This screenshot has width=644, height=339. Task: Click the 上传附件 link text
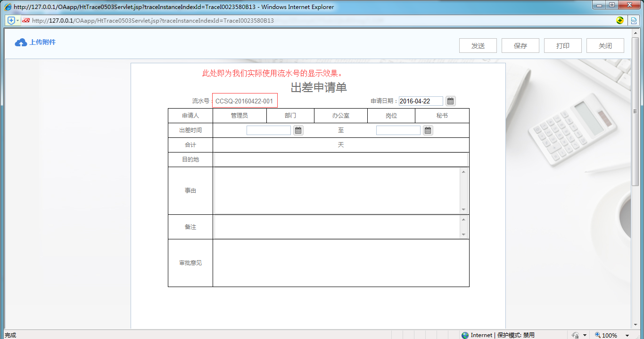42,42
